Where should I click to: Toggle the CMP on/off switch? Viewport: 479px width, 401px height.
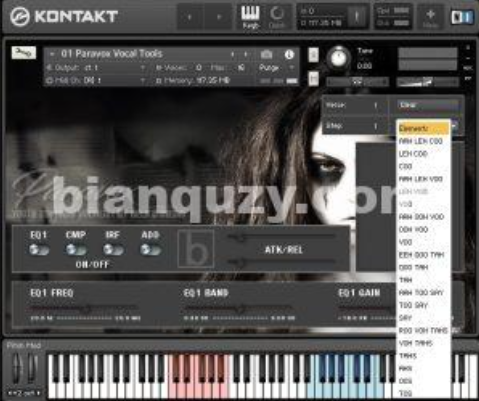[76, 250]
